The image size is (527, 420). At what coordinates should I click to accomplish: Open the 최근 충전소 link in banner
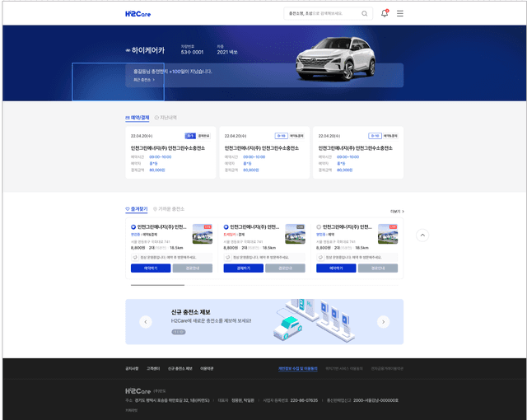[143, 80]
